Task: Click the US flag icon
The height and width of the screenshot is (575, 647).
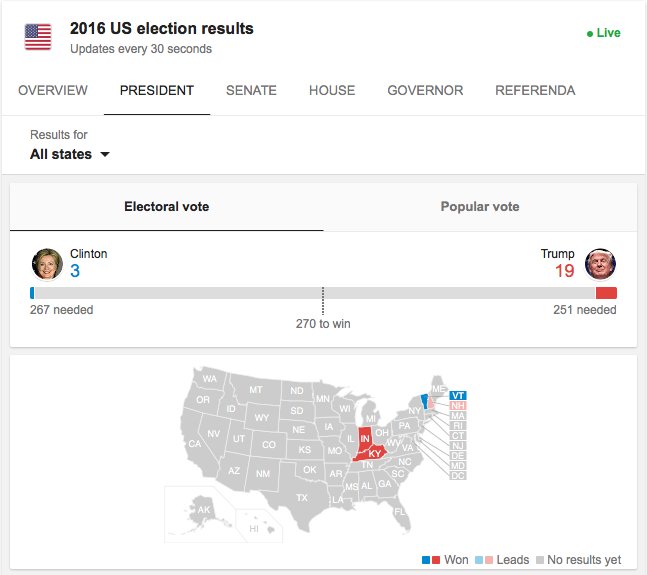Action: coord(38,37)
